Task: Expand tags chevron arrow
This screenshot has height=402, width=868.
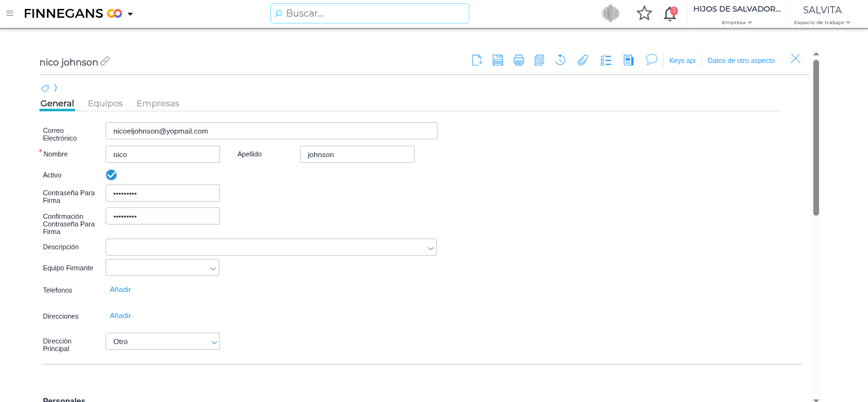Action: (x=56, y=88)
